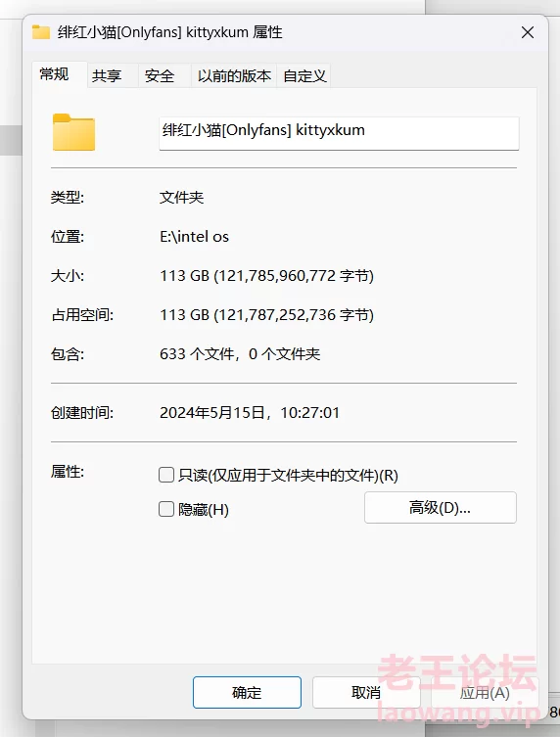Confirm with the 确定 button
Viewport: 560px width, 737px height.
click(247, 692)
